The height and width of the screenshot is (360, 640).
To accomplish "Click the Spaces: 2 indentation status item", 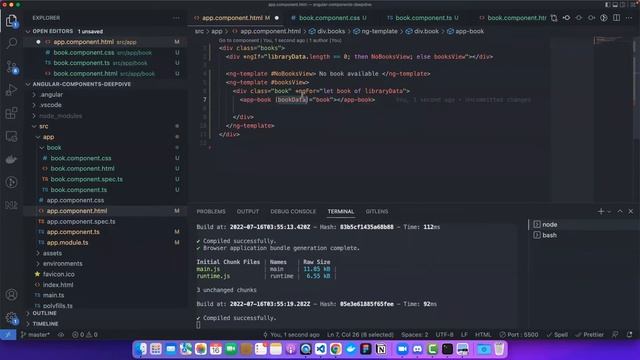I will pyautogui.click(x=415, y=335).
